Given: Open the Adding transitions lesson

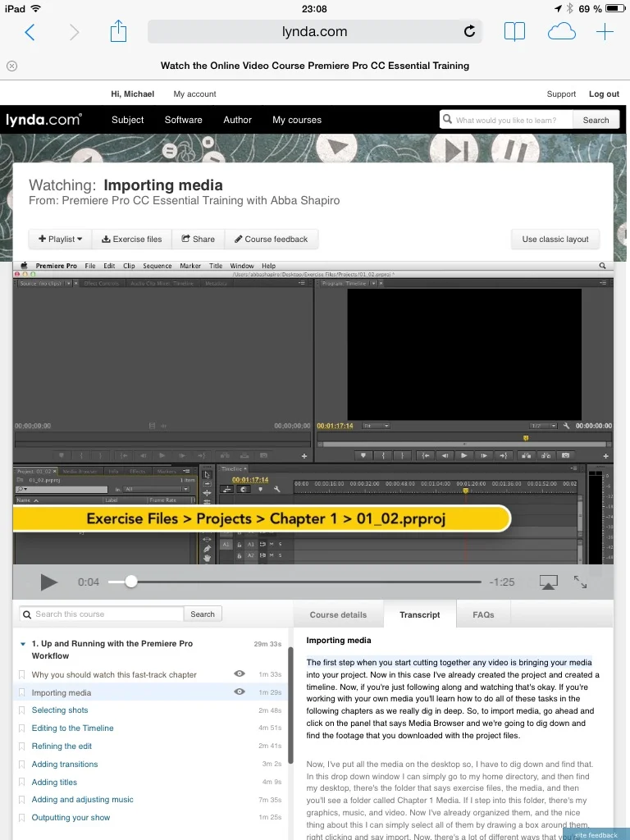Looking at the screenshot, I should click(x=64, y=764).
